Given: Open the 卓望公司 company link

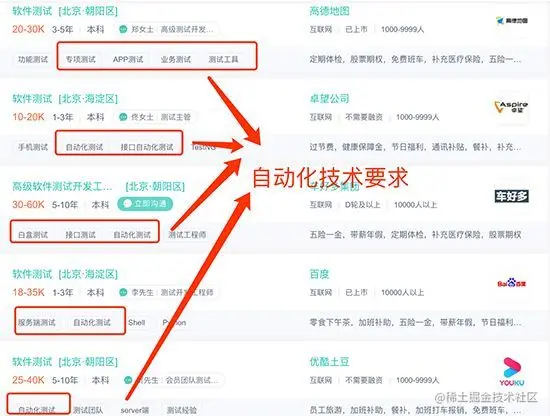Looking at the screenshot, I should point(329,99).
